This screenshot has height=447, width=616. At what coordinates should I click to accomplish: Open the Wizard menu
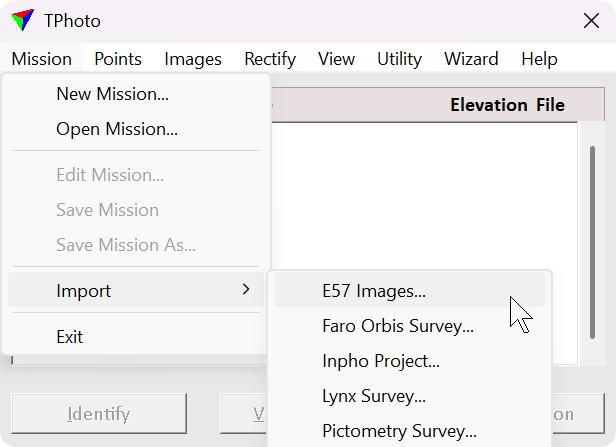coord(471,59)
